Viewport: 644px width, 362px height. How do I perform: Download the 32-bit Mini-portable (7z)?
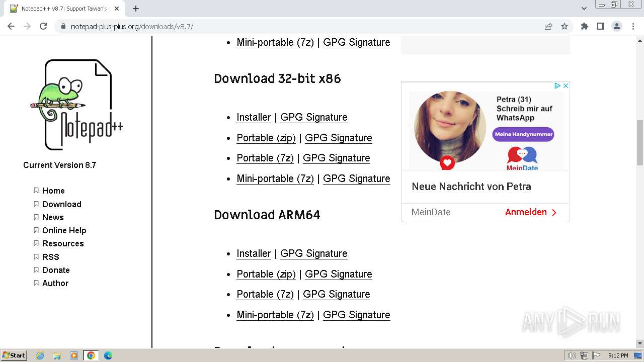(x=275, y=178)
